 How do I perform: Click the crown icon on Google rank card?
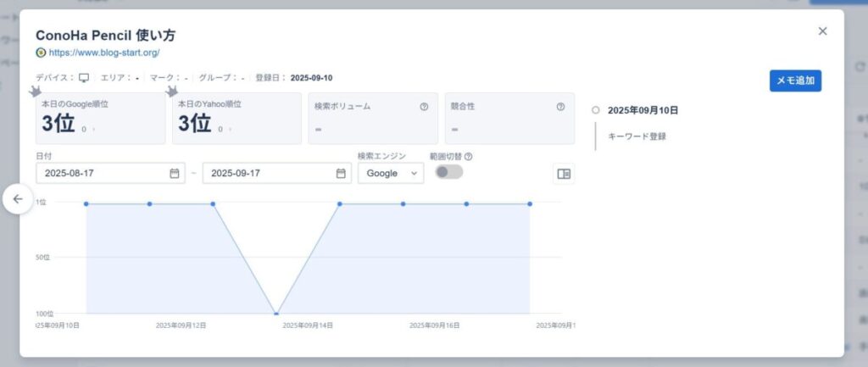(35, 91)
